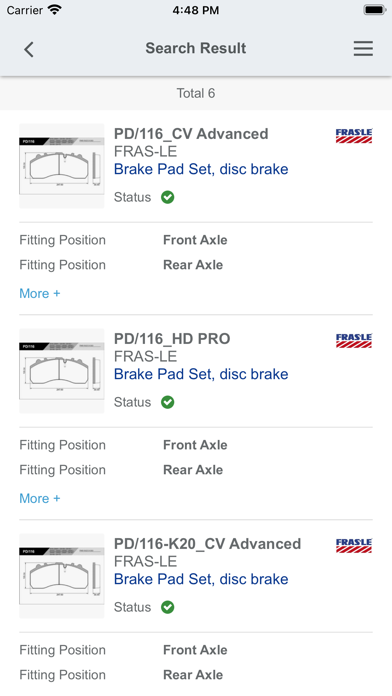The height and width of the screenshot is (696, 392).
Task: Select the PD/116_HD PRO title
Action: click(x=172, y=339)
